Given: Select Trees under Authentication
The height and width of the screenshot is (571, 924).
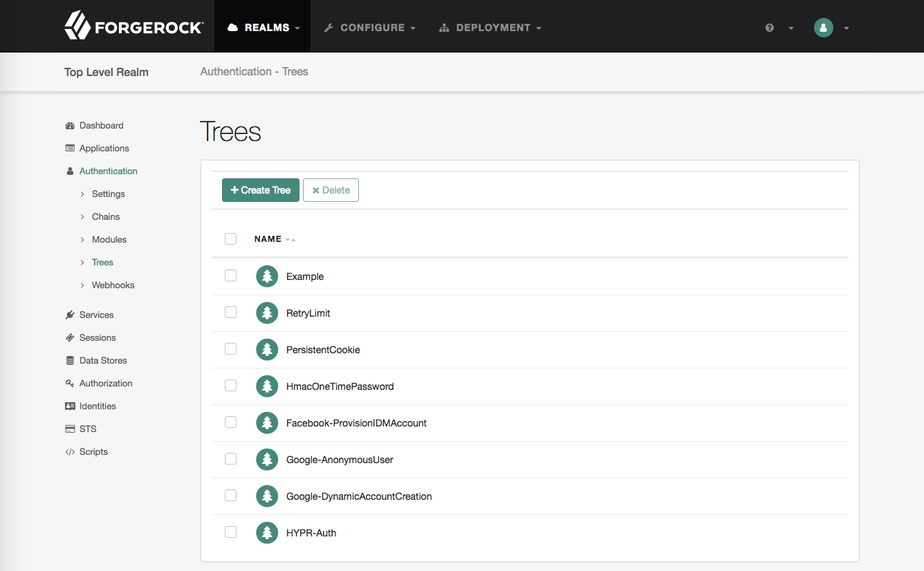Looking at the screenshot, I should 102,263.
